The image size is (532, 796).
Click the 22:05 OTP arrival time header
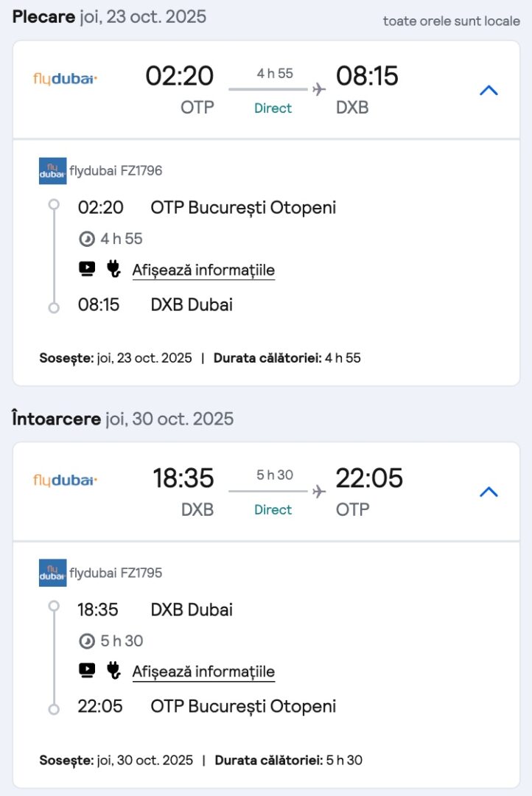pyautogui.click(x=369, y=479)
